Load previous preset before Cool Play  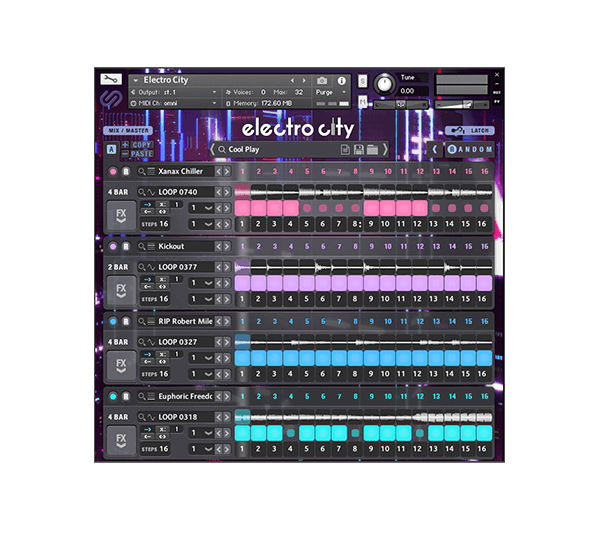pyautogui.click(x=212, y=149)
